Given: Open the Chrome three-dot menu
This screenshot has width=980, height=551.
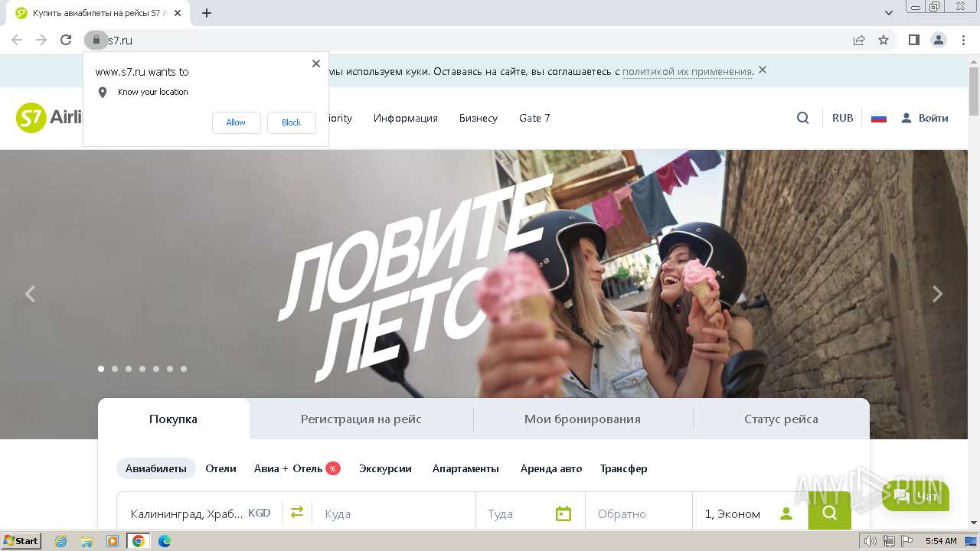Looking at the screenshot, I should coord(962,40).
